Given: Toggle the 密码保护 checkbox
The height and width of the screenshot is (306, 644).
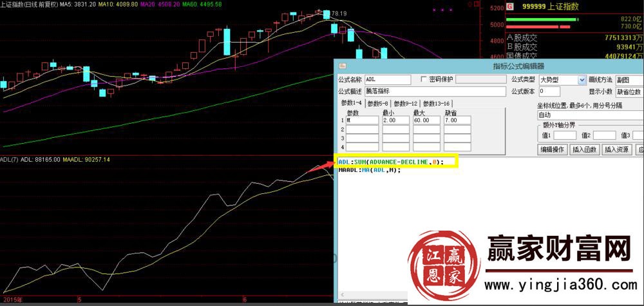Looking at the screenshot, I should point(423,80).
